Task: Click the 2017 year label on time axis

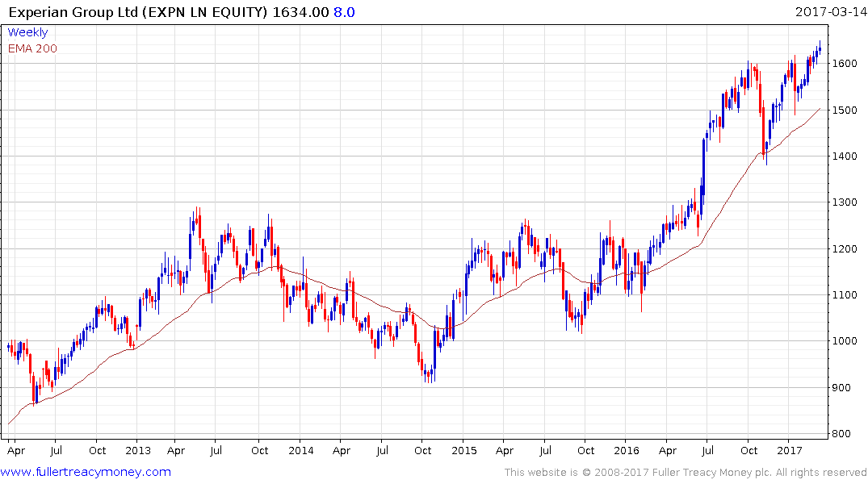Action: coord(790,450)
